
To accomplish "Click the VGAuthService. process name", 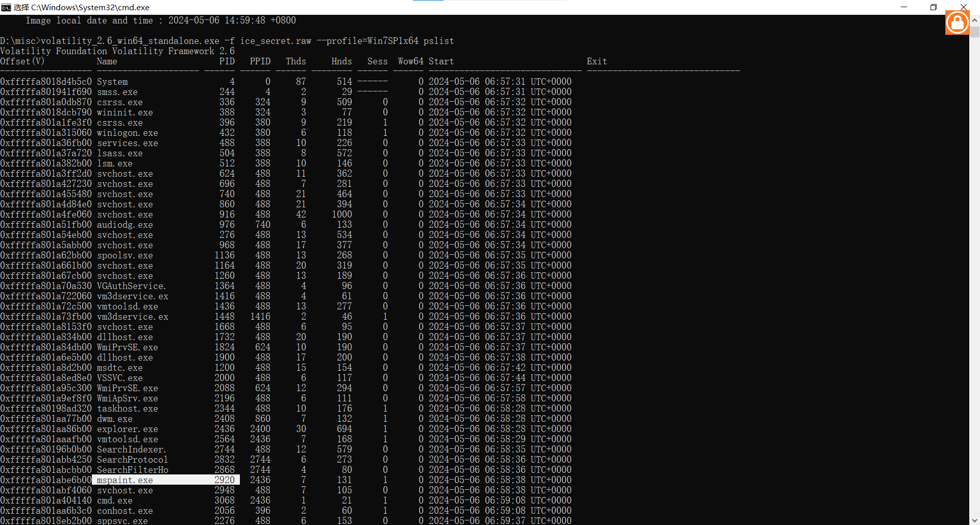I will click(131, 286).
